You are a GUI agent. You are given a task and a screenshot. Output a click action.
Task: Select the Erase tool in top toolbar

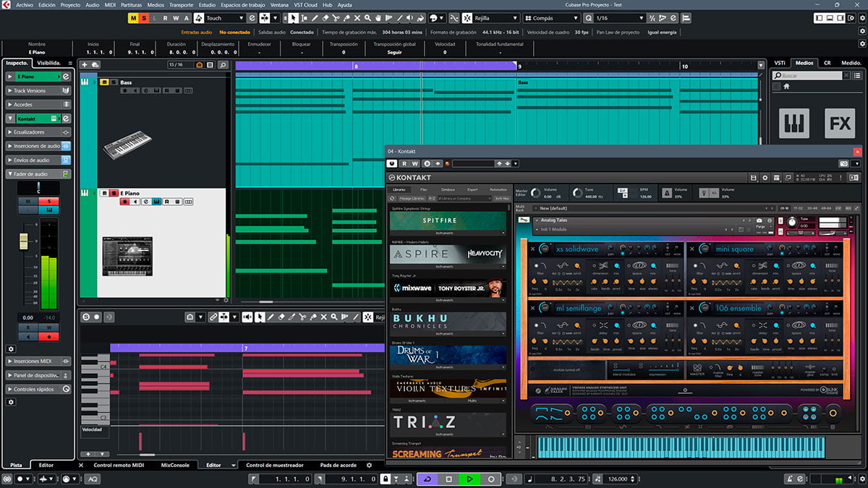pyautogui.click(x=325, y=18)
